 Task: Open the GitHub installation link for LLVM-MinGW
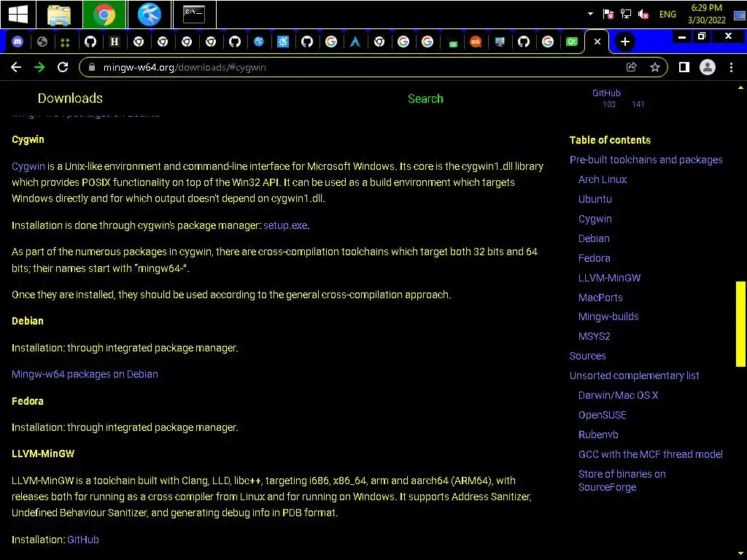click(83, 540)
